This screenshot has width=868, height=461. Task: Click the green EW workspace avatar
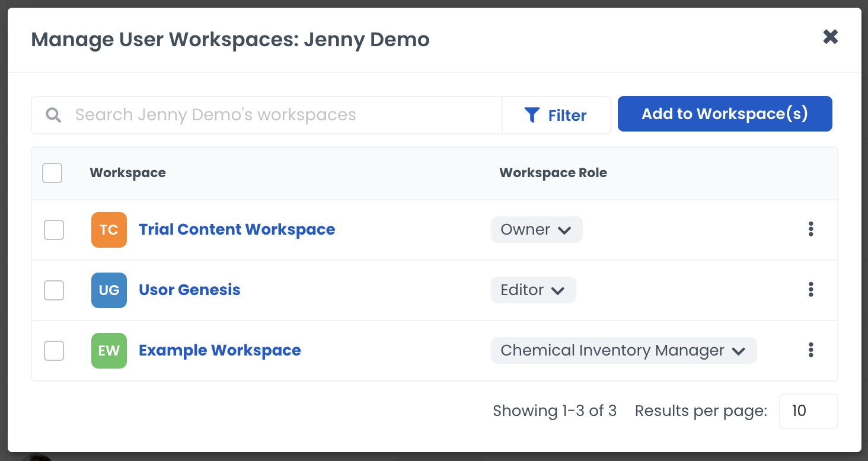click(109, 351)
